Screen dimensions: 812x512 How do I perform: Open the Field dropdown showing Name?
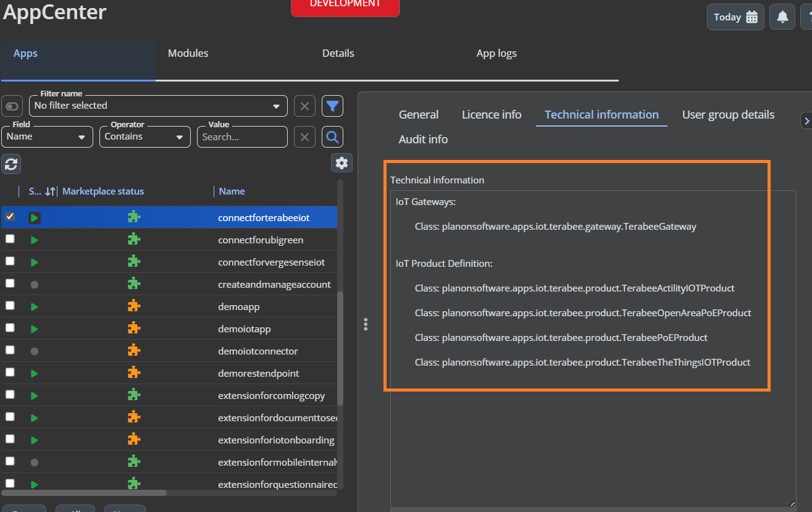pos(47,136)
